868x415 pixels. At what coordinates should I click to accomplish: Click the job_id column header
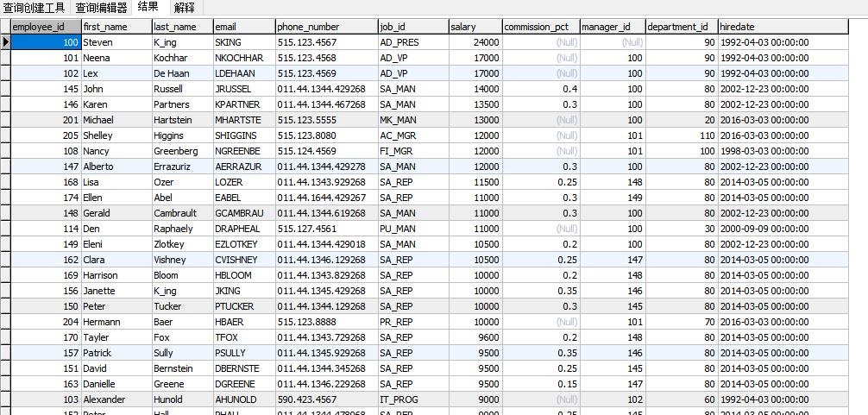[413, 27]
